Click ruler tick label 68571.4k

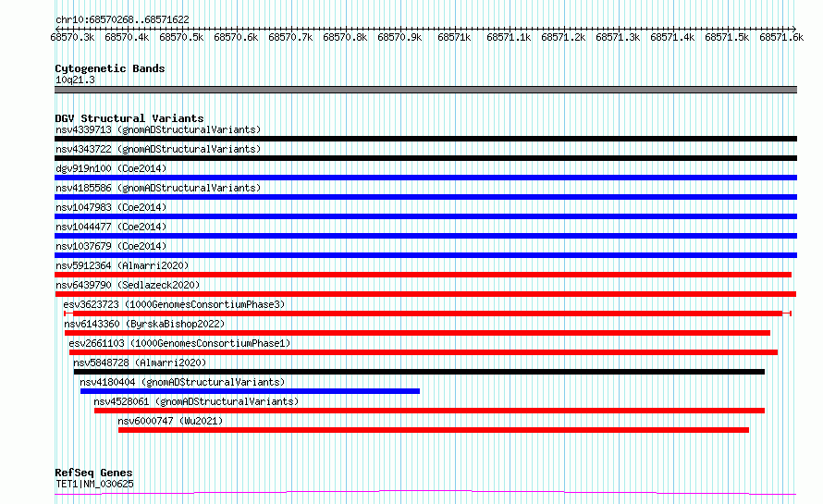[x=673, y=38]
